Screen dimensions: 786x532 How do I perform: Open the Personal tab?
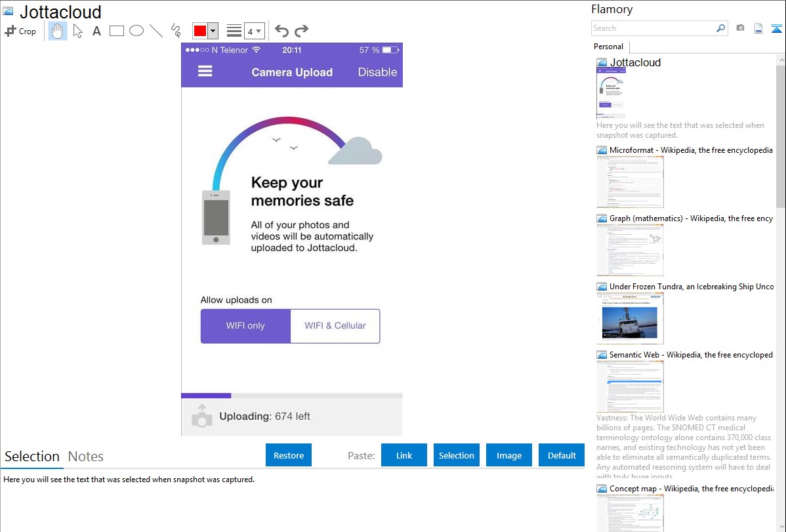tap(608, 47)
